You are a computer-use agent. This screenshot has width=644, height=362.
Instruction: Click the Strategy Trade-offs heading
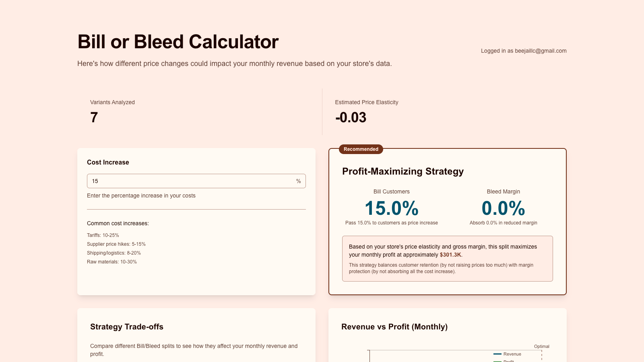[127, 327]
